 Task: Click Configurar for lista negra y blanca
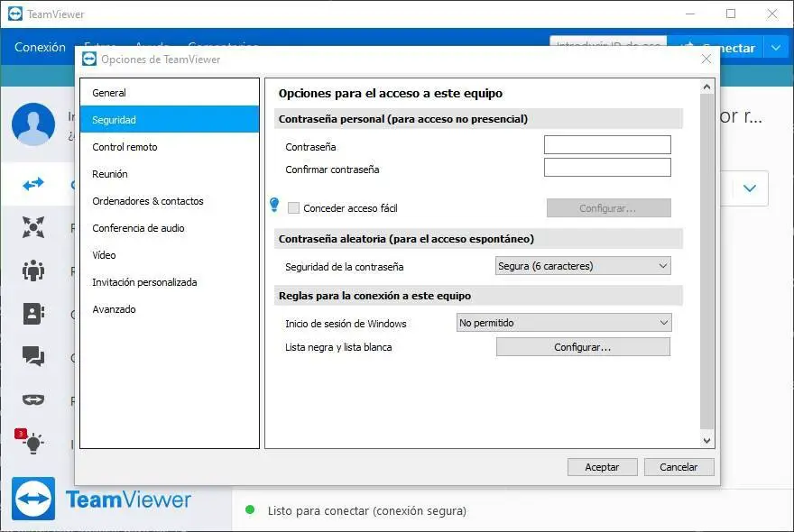[583, 347]
